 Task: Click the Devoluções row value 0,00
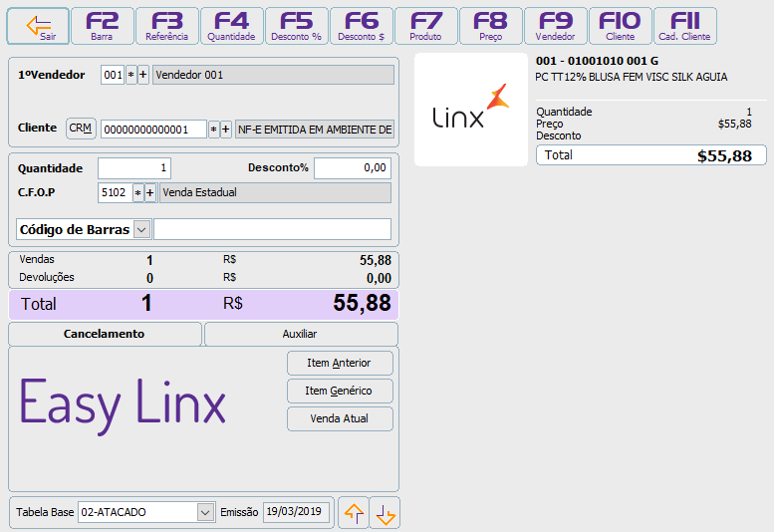[379, 278]
